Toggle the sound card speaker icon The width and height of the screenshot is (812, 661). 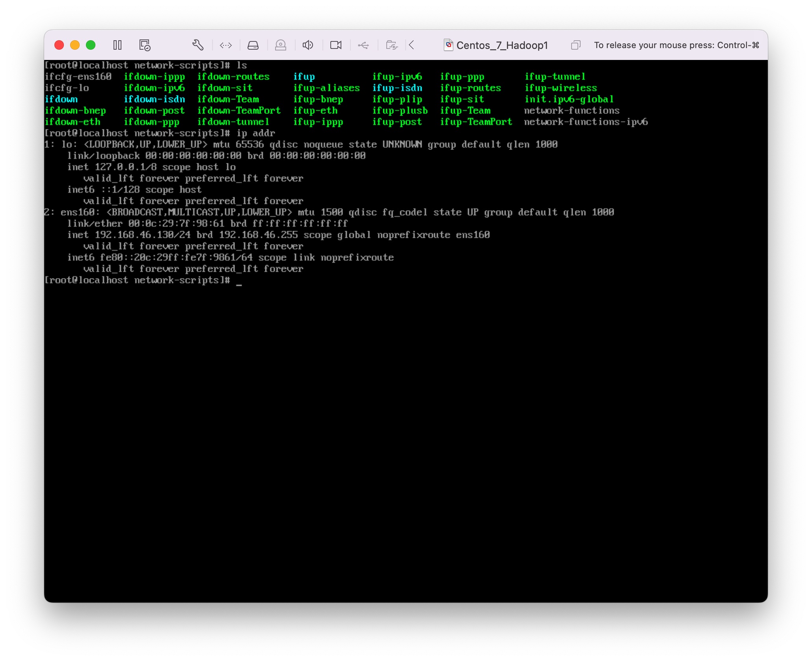(308, 45)
